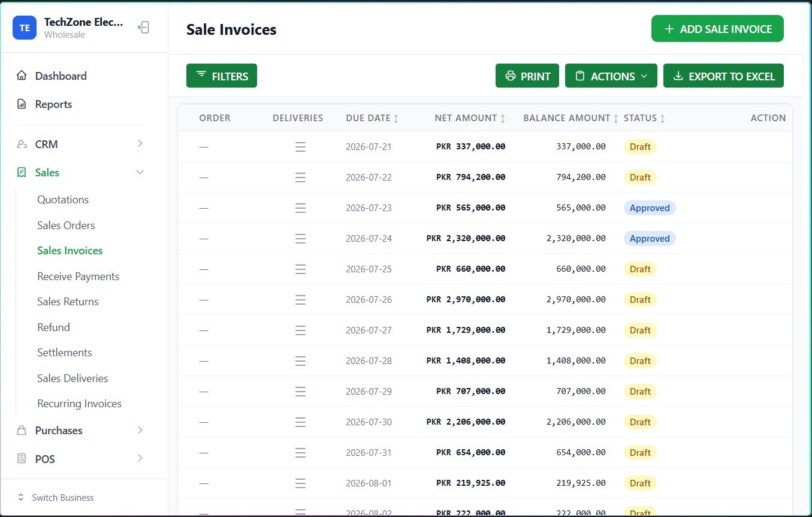Click balance amount 2,206,000.00
Viewport: 812px width, 517px height.
576,422
